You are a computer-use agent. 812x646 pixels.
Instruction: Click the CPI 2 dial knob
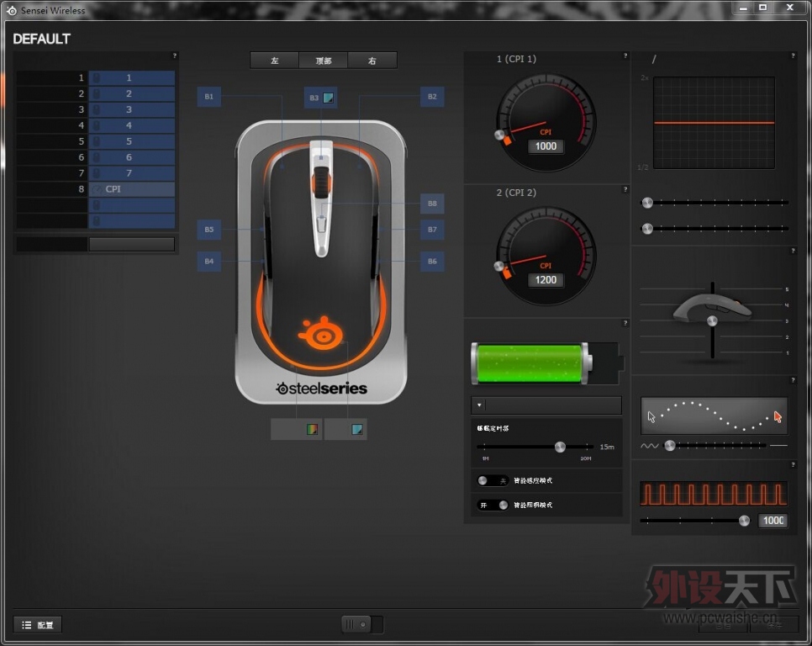coord(499,267)
